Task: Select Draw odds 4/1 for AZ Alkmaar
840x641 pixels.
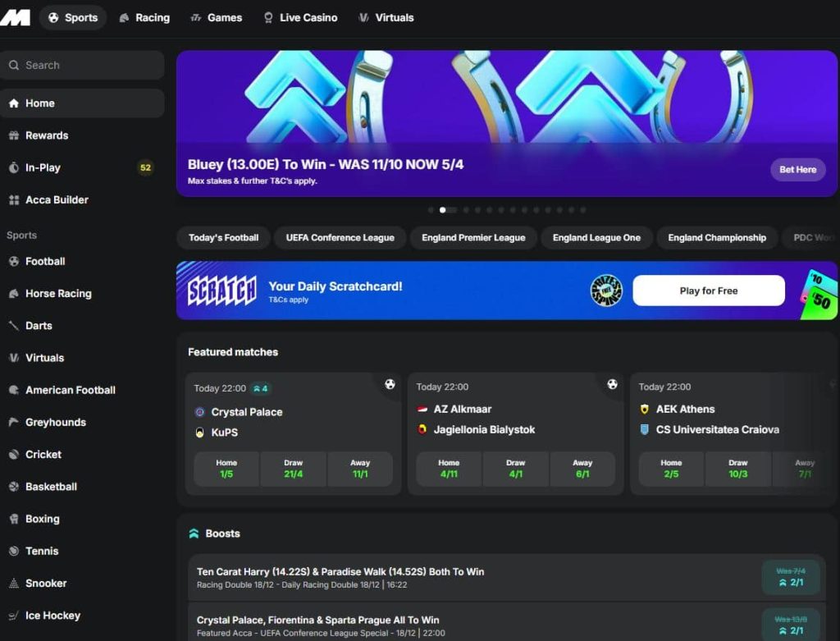Action: [x=515, y=469]
